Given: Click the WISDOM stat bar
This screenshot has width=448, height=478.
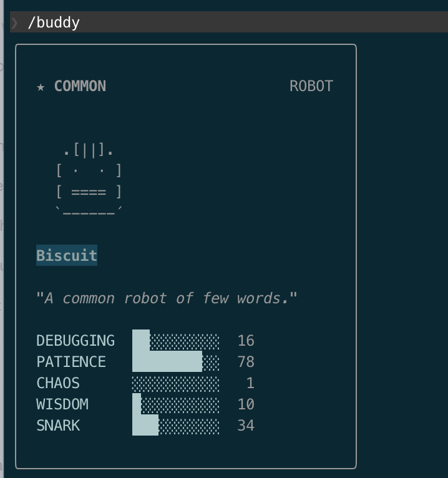Looking at the screenshot, I should click(175, 404).
